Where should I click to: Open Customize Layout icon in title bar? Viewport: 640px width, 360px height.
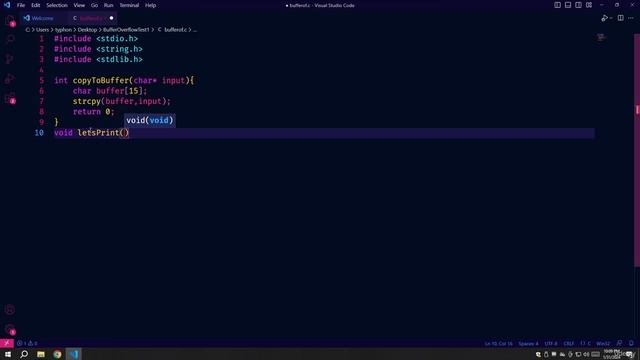coord(589,5)
